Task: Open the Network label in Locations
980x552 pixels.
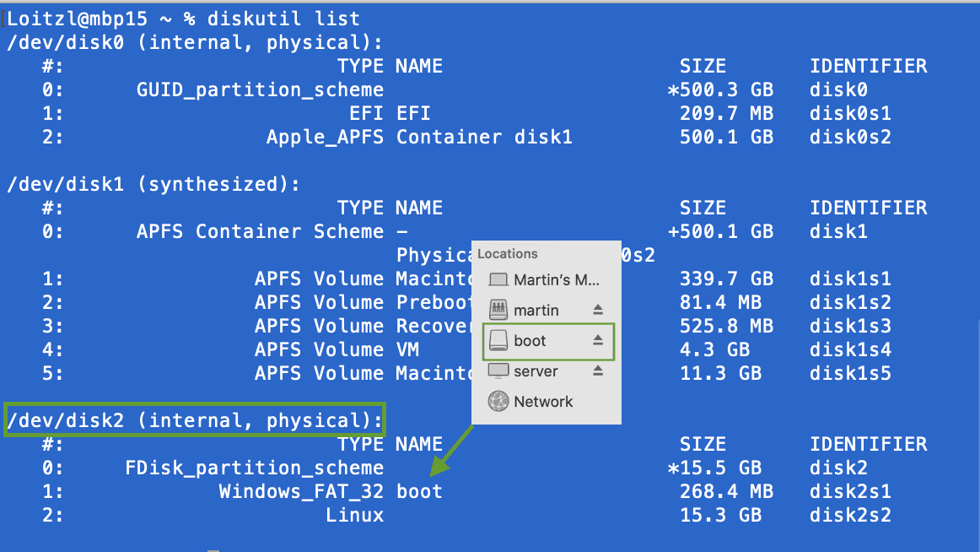Action: 543,402
